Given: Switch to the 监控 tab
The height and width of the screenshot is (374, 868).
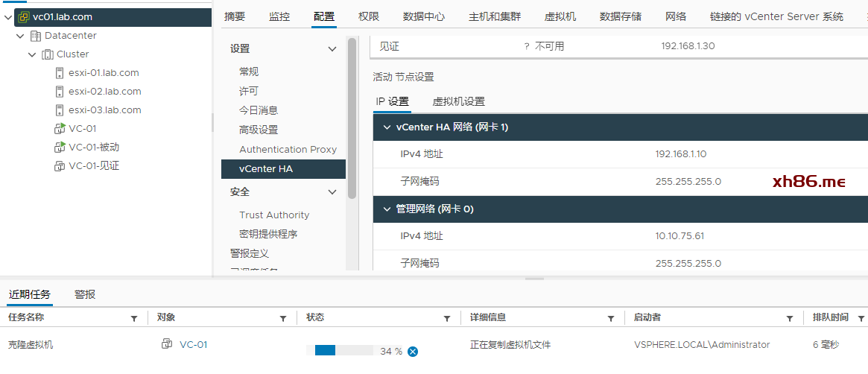Looking at the screenshot, I should pyautogui.click(x=279, y=16).
